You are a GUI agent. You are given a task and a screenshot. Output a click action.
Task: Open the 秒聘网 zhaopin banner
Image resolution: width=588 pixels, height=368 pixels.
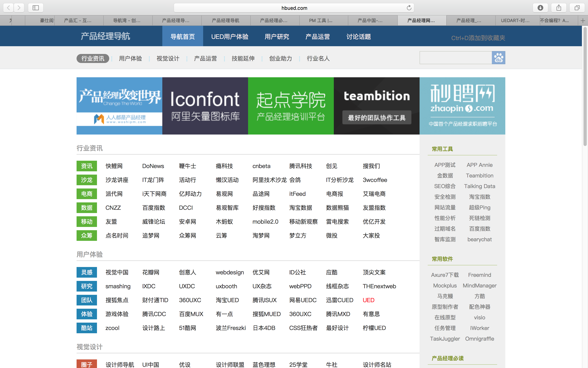[x=462, y=106]
